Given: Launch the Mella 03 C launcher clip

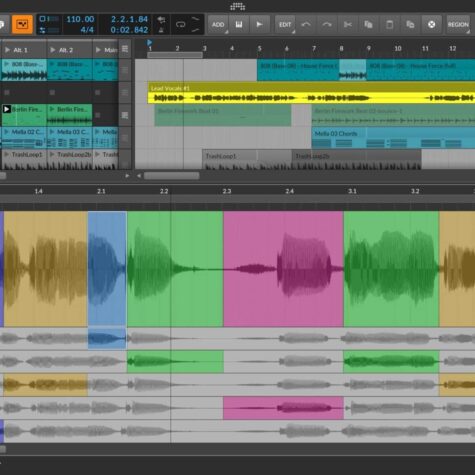Looking at the screenshot, I should point(52,132).
